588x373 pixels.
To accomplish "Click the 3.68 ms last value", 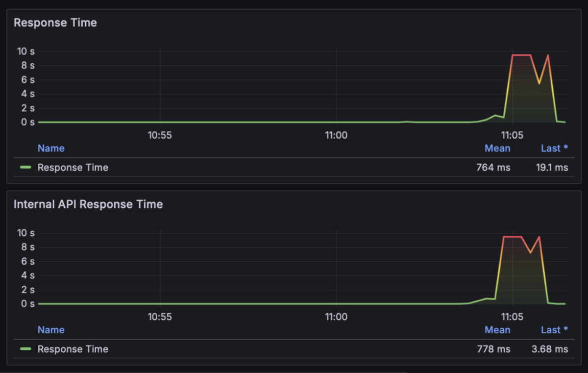I will 550,349.
